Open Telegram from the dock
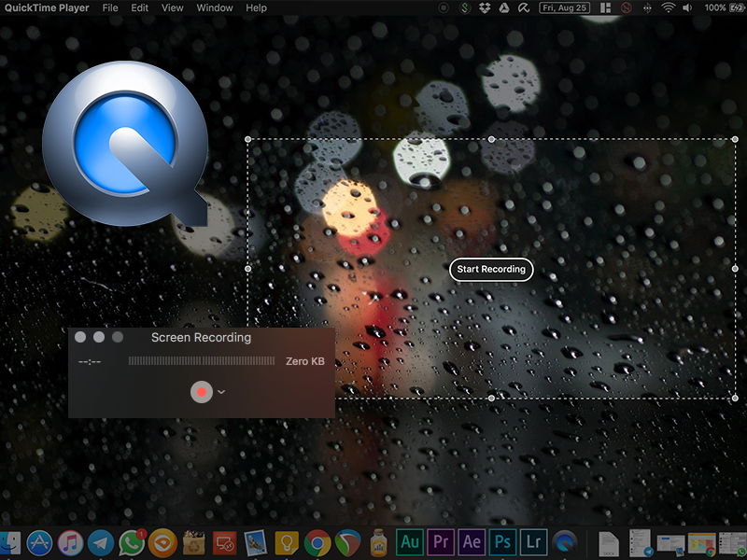The image size is (747, 560). [x=101, y=543]
